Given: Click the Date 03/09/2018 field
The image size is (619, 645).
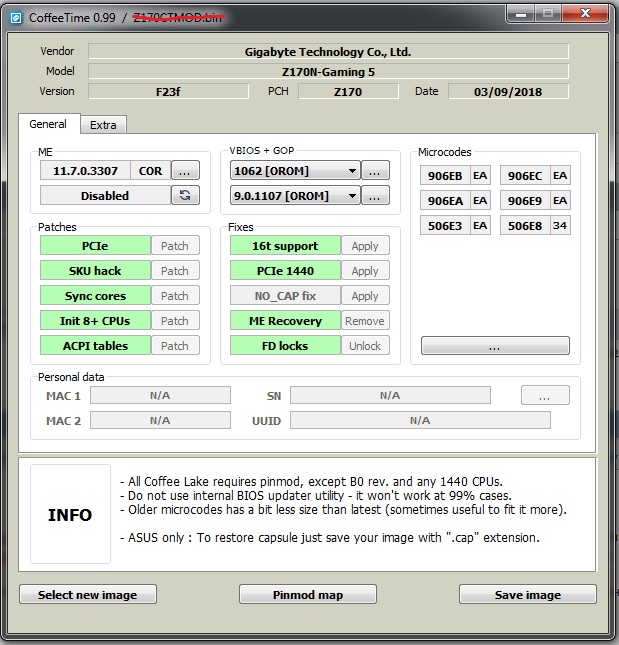Looking at the screenshot, I should coord(508,91).
